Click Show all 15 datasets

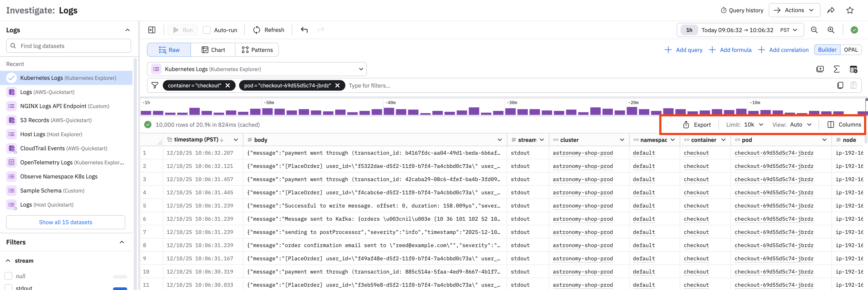pyautogui.click(x=66, y=222)
